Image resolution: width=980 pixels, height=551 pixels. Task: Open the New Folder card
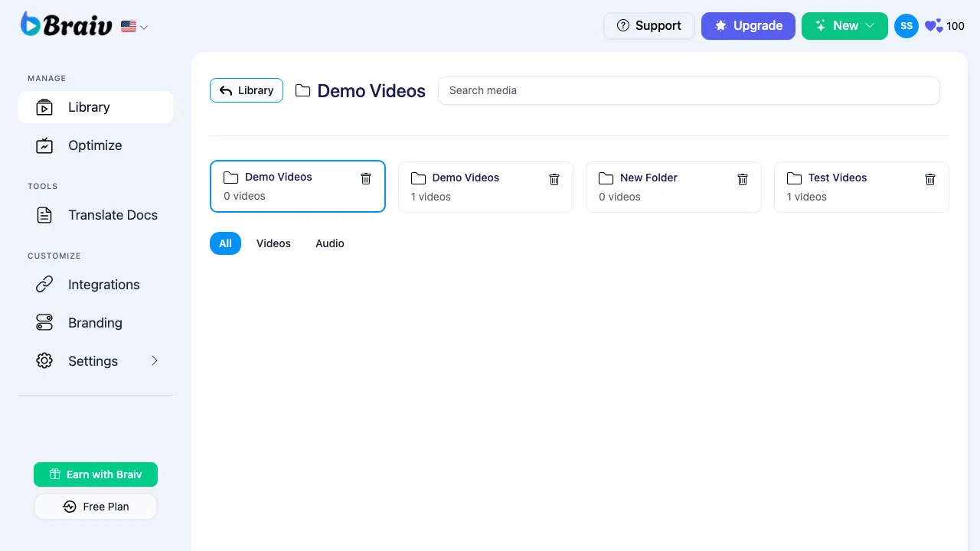point(673,187)
